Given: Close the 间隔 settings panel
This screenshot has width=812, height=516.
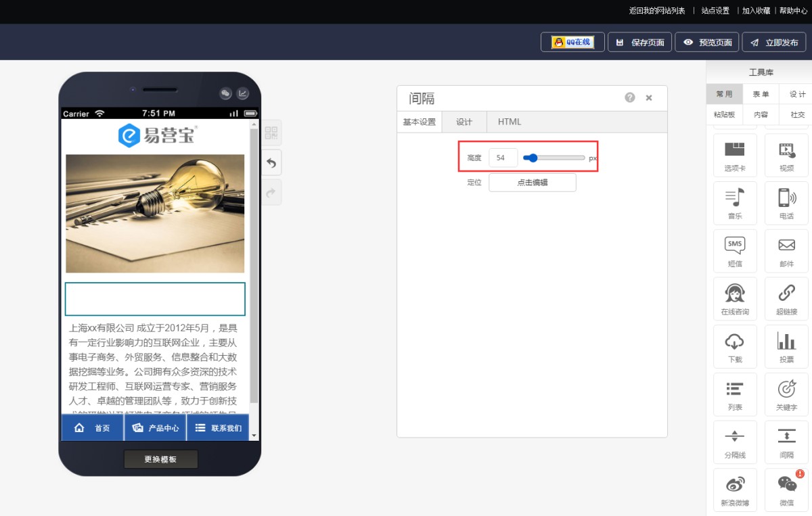Looking at the screenshot, I should tap(649, 98).
